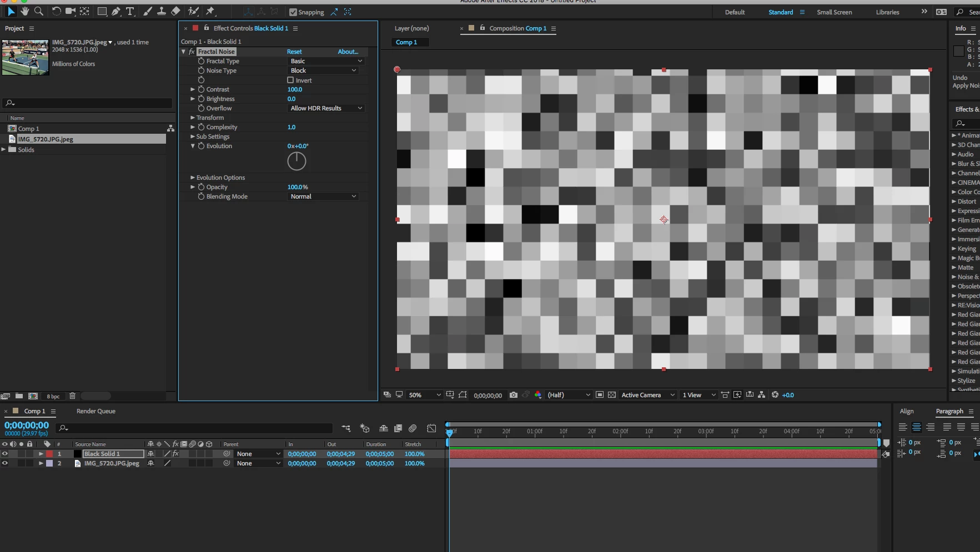This screenshot has height=552, width=980.
Task: Toggle the Fractal Noise fx switch
Action: point(192,52)
